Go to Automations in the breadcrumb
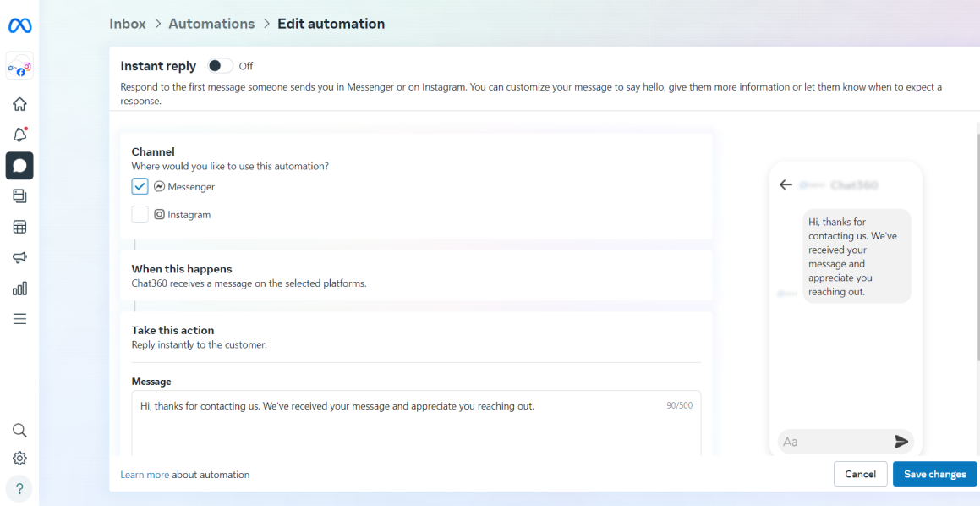Viewport: 980px width, 506px height. click(211, 24)
